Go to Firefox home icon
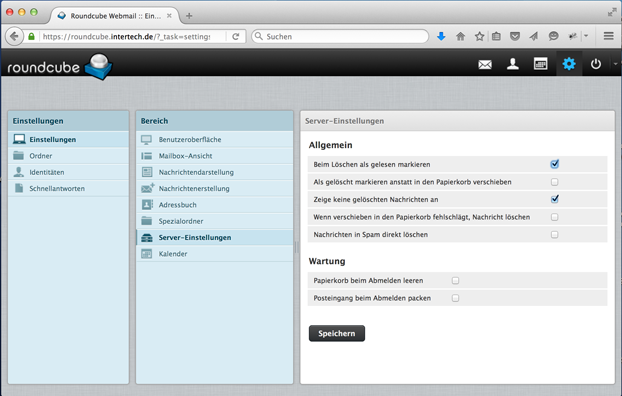The width and height of the screenshot is (622, 396). [x=460, y=37]
